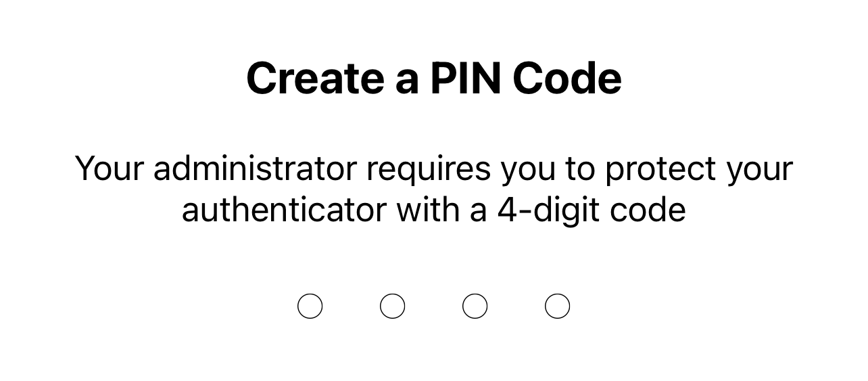Viewport: 868px width, 381px height.
Task: Select the second PIN digit circle
Action: click(x=393, y=307)
